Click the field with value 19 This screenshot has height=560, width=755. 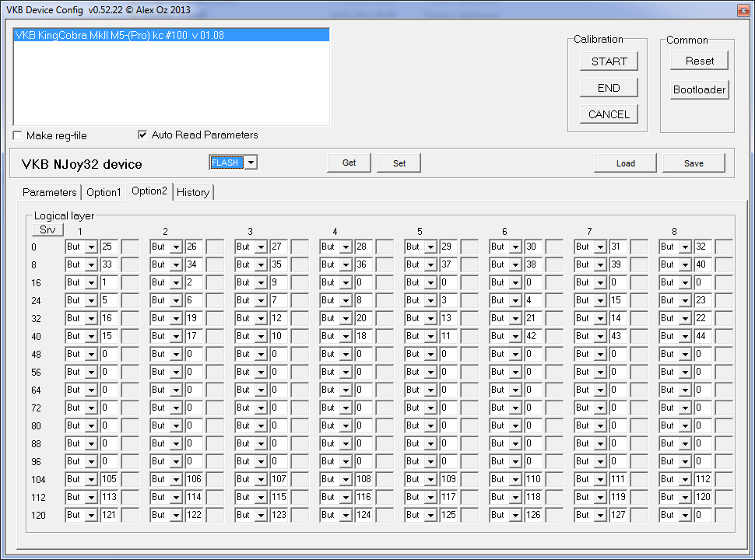pyautogui.click(x=194, y=318)
